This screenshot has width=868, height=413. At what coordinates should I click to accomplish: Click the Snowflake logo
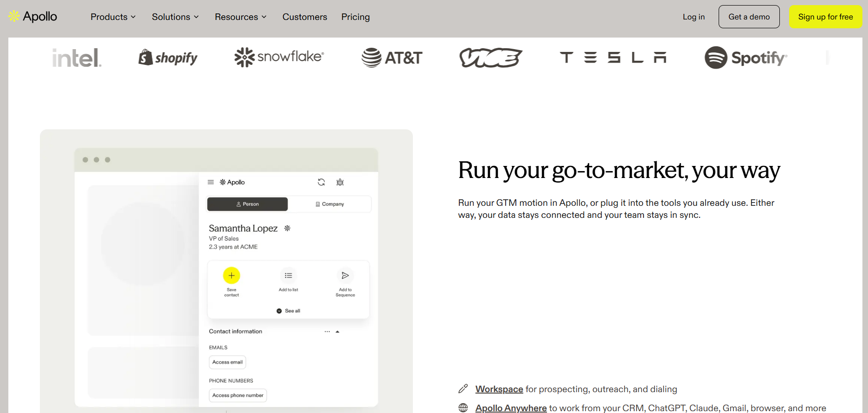point(279,57)
